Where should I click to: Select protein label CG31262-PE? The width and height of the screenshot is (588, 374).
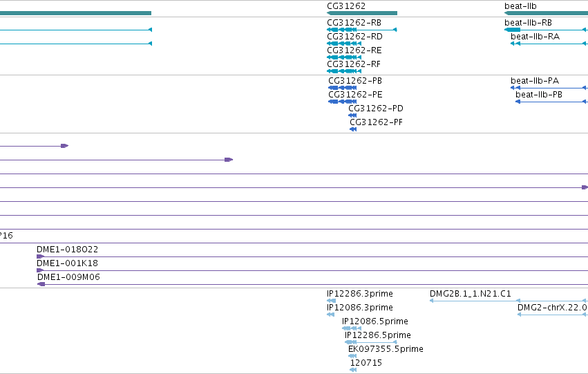tap(355, 95)
